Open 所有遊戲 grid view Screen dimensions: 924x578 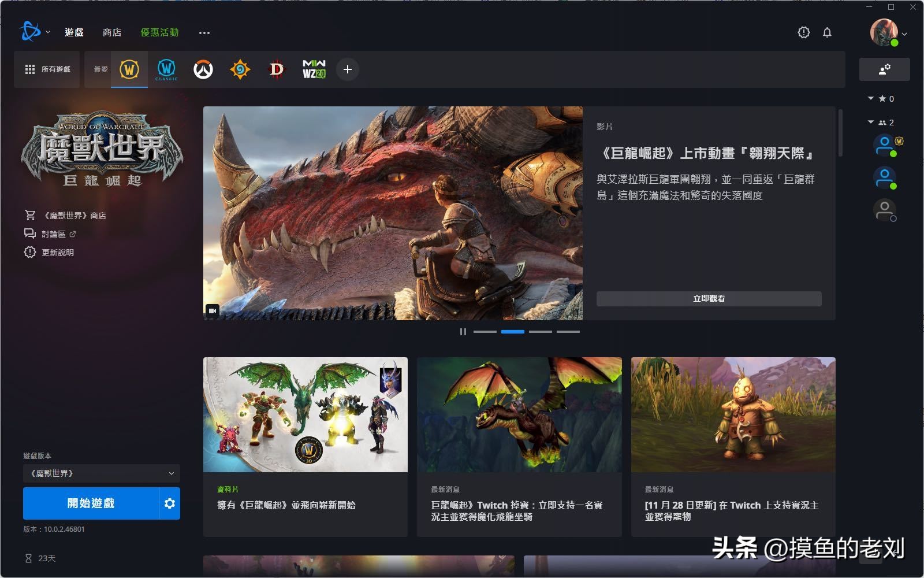tap(47, 69)
